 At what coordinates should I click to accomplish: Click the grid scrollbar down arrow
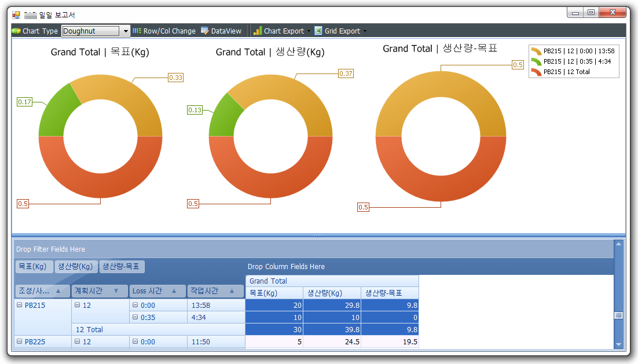coord(618,344)
